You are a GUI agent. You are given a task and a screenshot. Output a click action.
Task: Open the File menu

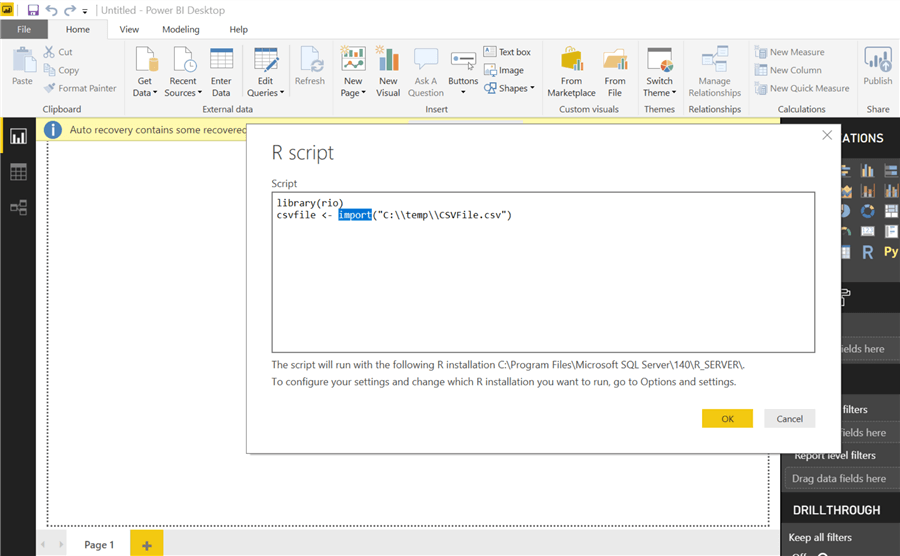(x=24, y=30)
